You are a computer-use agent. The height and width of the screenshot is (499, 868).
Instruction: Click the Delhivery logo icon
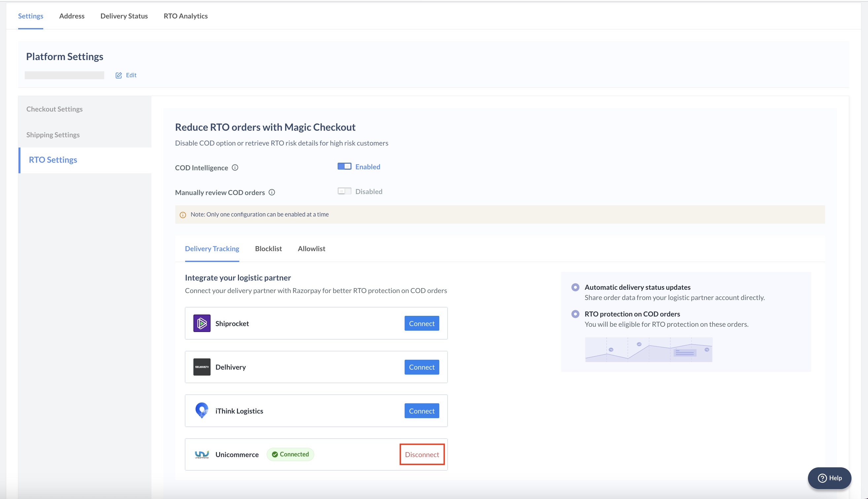click(x=202, y=367)
